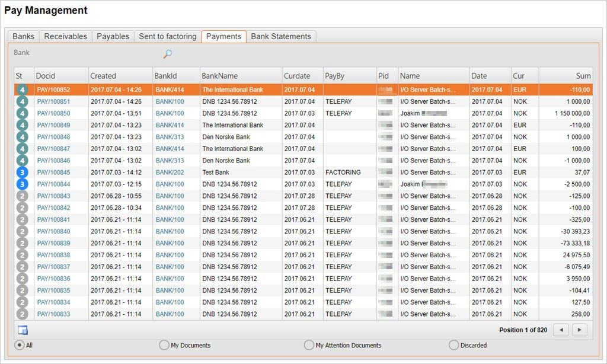
Task: Click status 4 icon of PAY/100848
Action: 22,137
